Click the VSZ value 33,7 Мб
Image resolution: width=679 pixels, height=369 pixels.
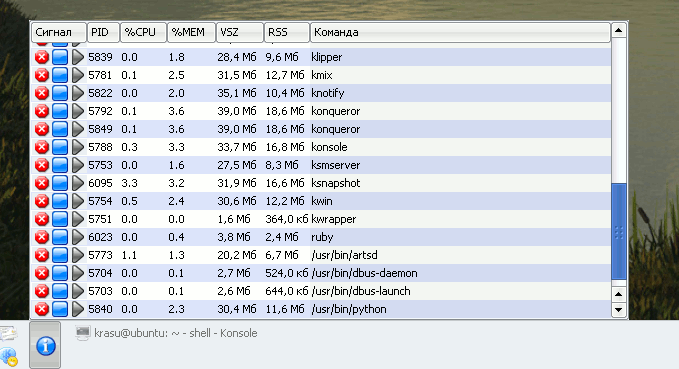pyautogui.click(x=237, y=147)
